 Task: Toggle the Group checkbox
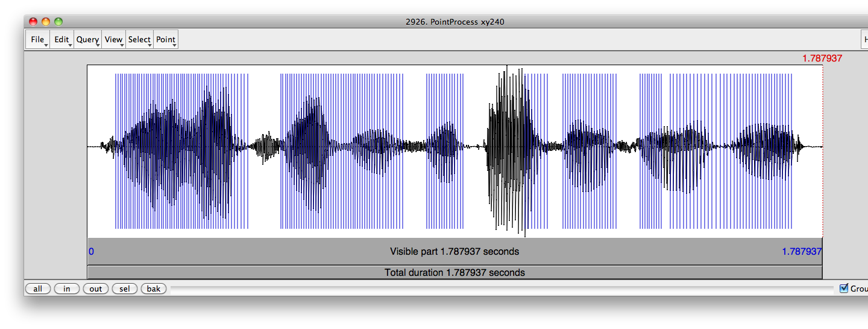844,289
